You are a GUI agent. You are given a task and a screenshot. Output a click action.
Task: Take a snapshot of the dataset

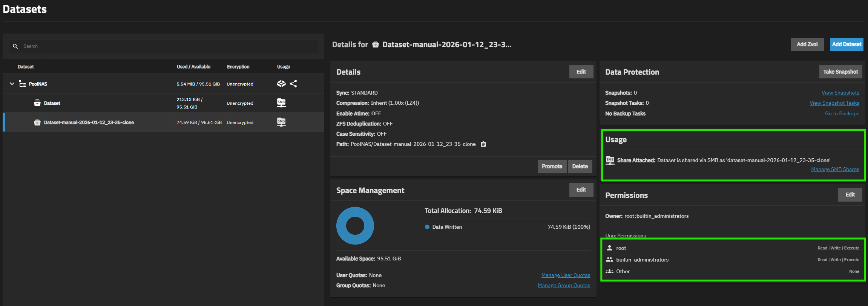point(840,72)
